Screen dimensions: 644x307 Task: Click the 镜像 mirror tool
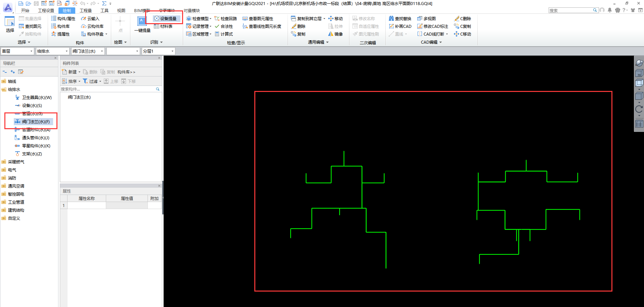coord(335,34)
